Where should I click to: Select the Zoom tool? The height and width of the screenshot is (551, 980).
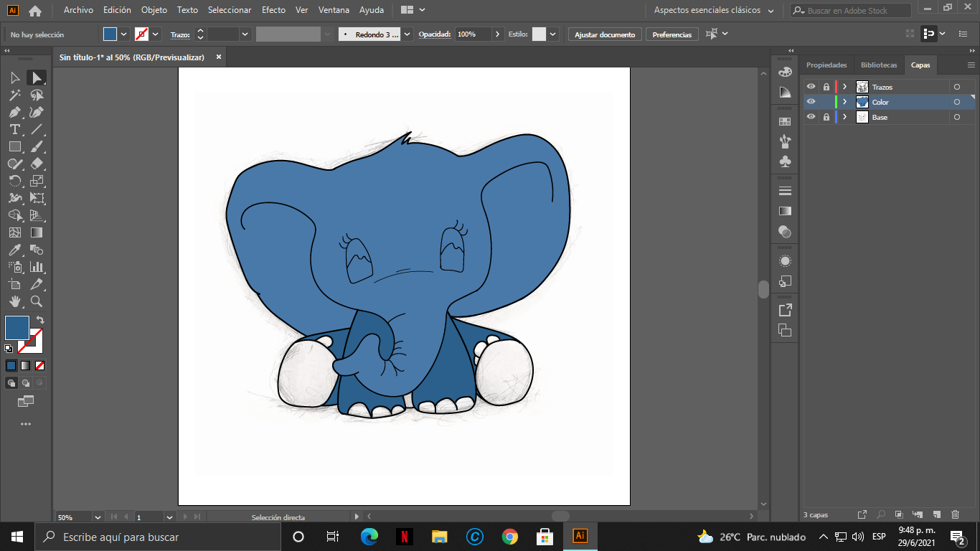(37, 301)
